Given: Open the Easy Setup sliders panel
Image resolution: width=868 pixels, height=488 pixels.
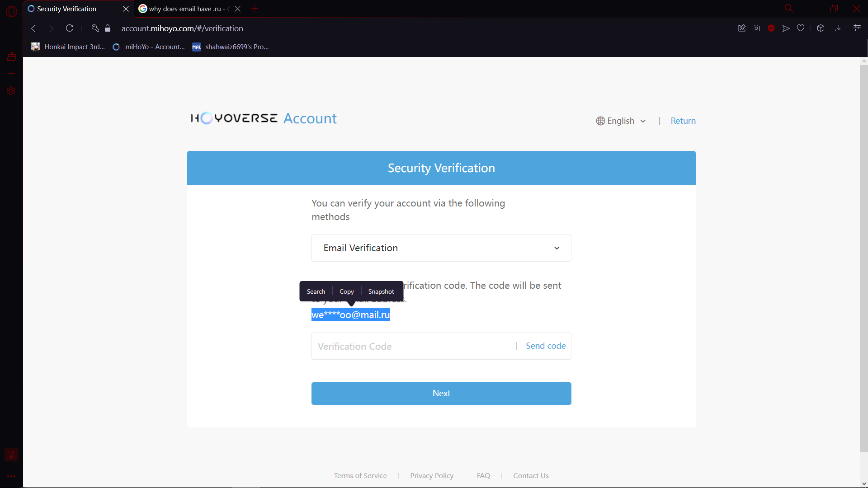Looking at the screenshot, I should 858,28.
